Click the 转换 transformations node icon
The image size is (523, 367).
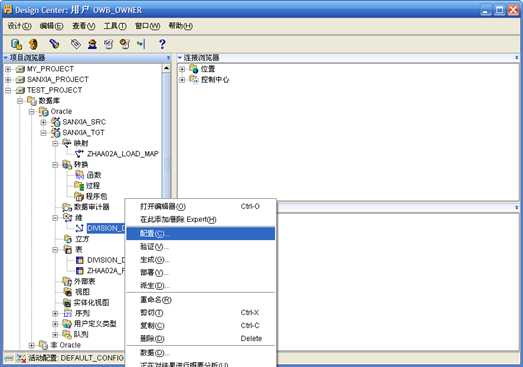67,165
